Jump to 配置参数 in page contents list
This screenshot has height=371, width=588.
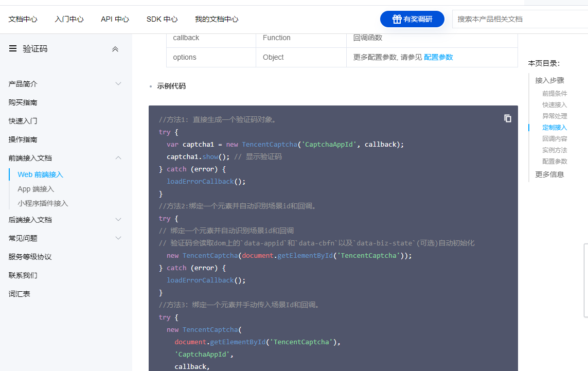point(555,161)
